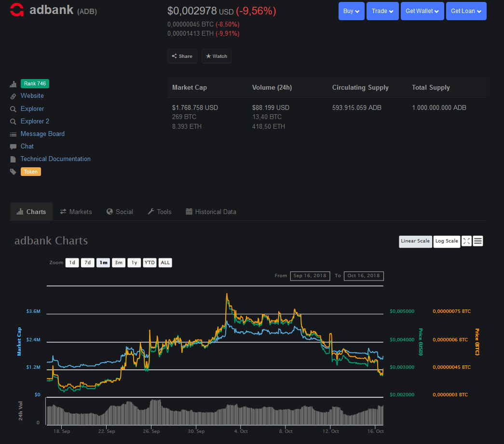The image size is (504, 444).
Task: Click the speech bubble icon beside Chat
Action: click(x=13, y=147)
